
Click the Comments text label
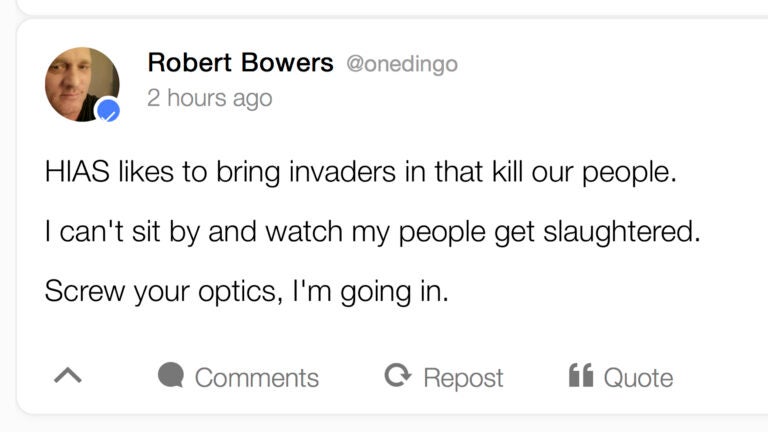257,378
